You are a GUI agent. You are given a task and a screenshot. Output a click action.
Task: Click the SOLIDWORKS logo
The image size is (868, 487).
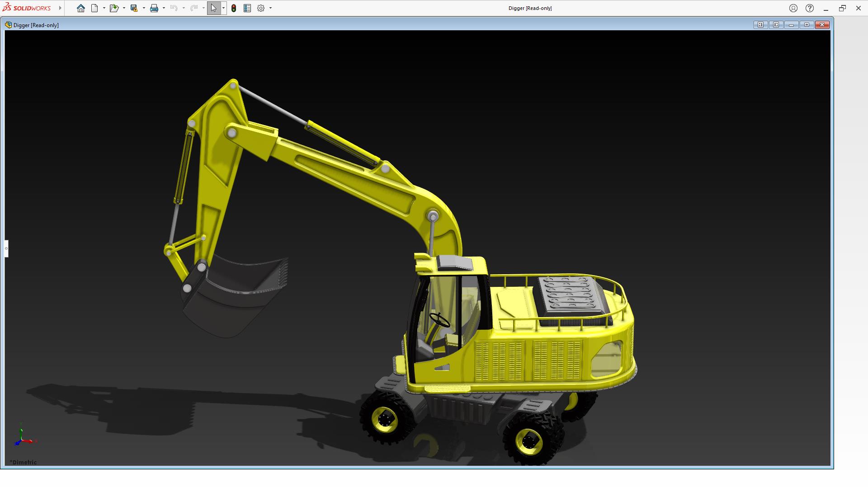pyautogui.click(x=27, y=8)
